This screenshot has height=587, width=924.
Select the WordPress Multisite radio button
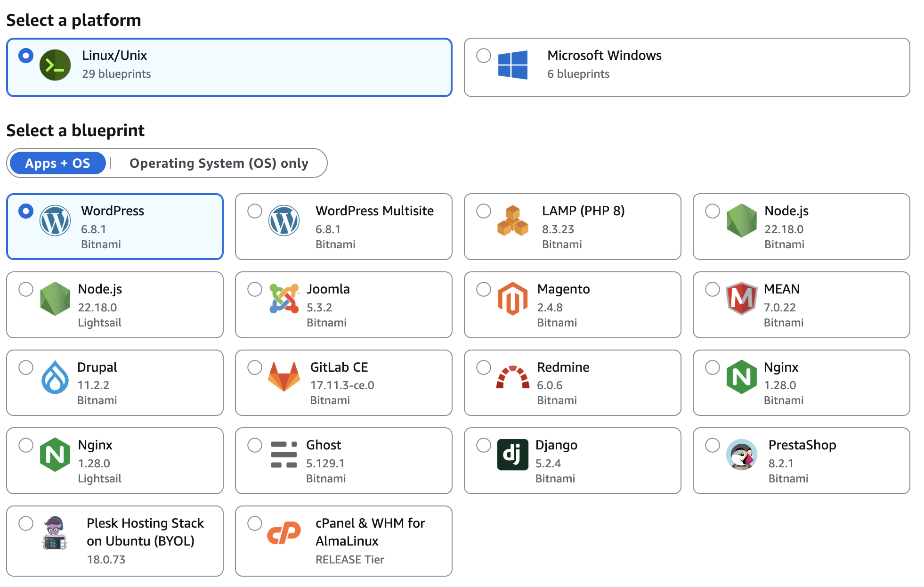(x=254, y=211)
